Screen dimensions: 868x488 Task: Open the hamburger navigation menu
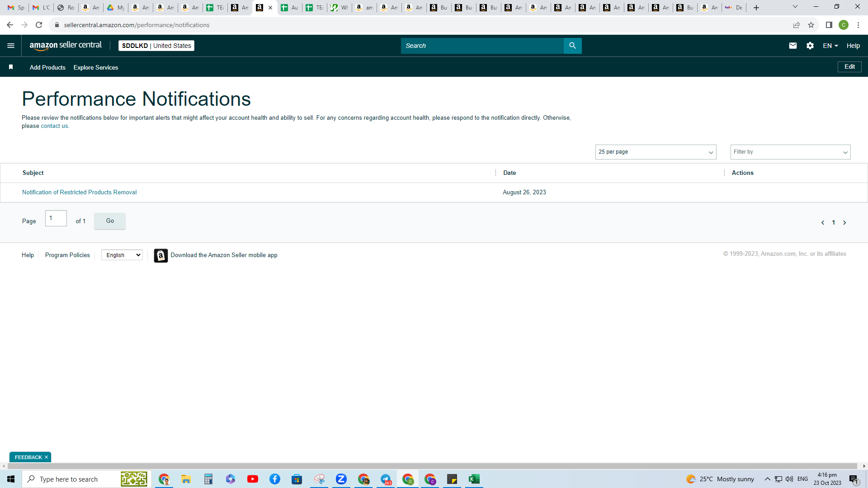11,46
